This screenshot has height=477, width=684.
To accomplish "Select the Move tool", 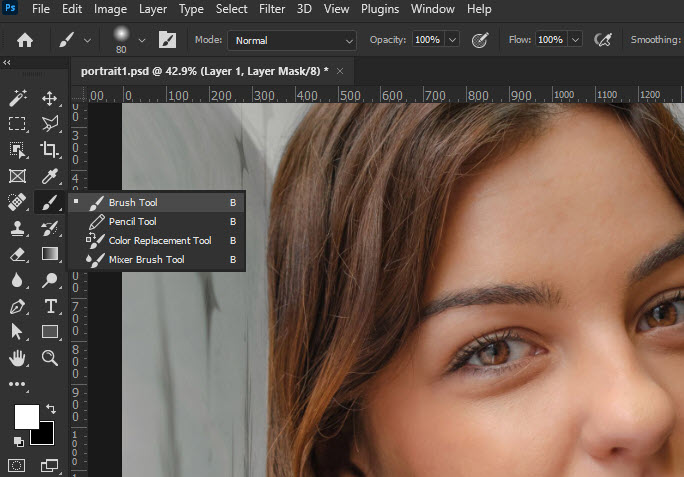I will [x=49, y=98].
